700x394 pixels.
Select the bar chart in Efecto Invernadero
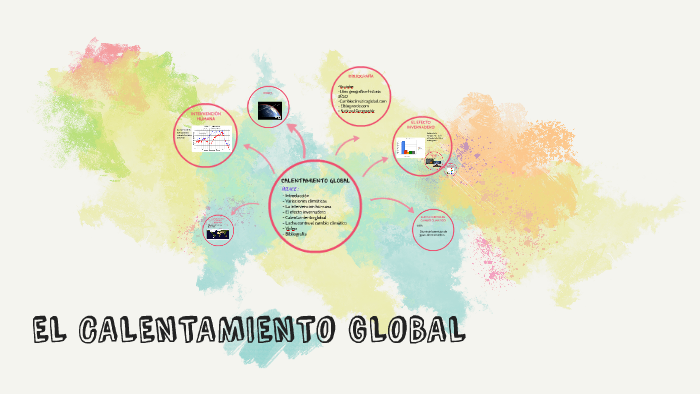(x=410, y=147)
